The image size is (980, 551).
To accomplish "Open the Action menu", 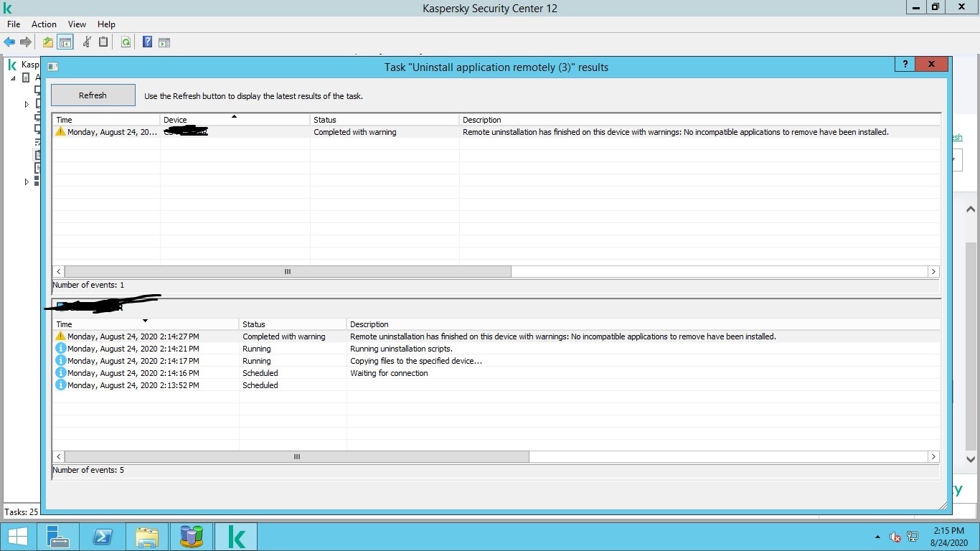I will [x=44, y=24].
